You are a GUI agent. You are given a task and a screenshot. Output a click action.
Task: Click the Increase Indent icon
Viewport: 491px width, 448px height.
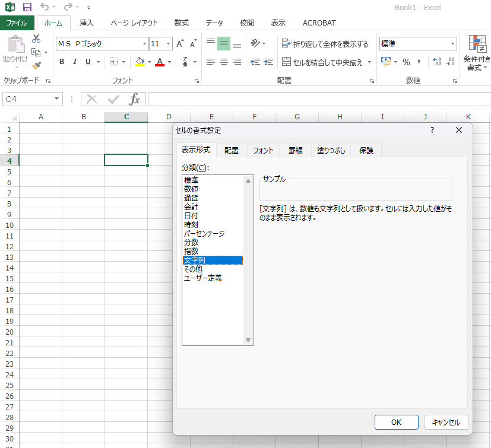pyautogui.click(x=268, y=62)
